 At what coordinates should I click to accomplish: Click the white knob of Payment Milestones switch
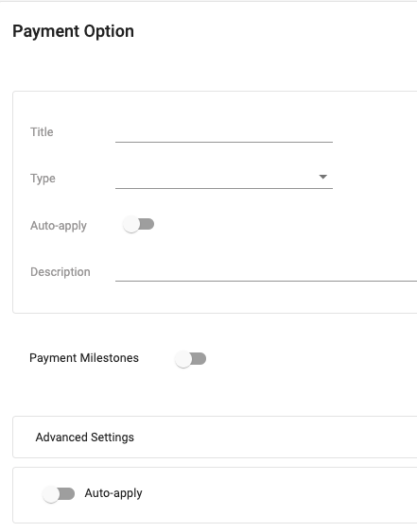[183, 359]
